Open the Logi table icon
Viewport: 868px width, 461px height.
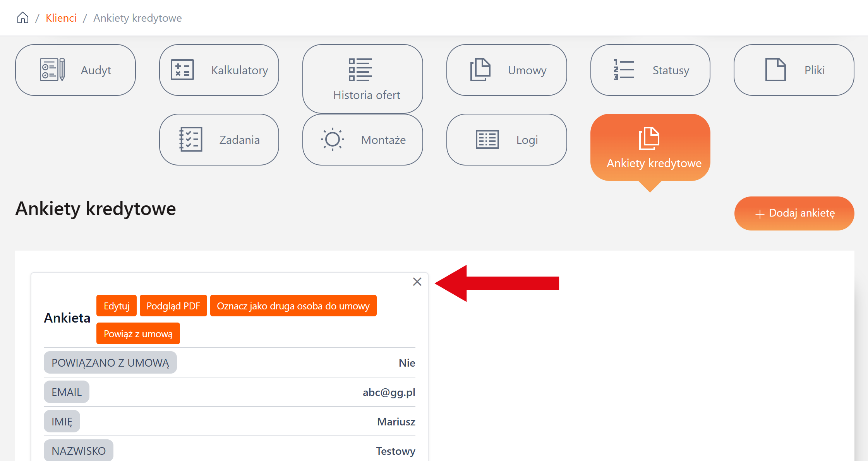coord(487,139)
